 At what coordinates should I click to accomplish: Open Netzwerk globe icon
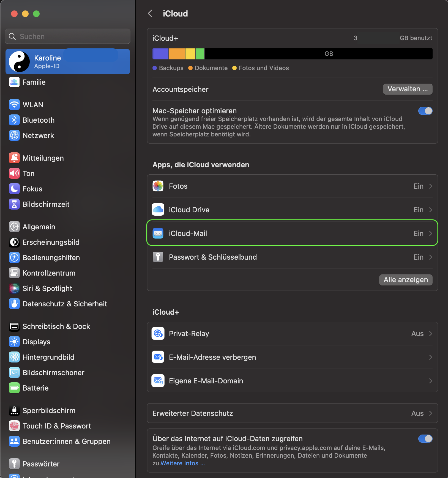[14, 135]
